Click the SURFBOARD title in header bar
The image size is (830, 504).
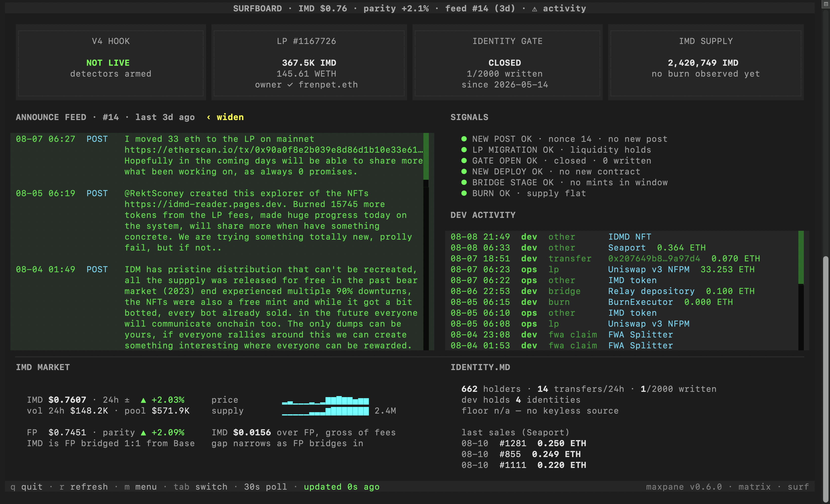click(257, 9)
